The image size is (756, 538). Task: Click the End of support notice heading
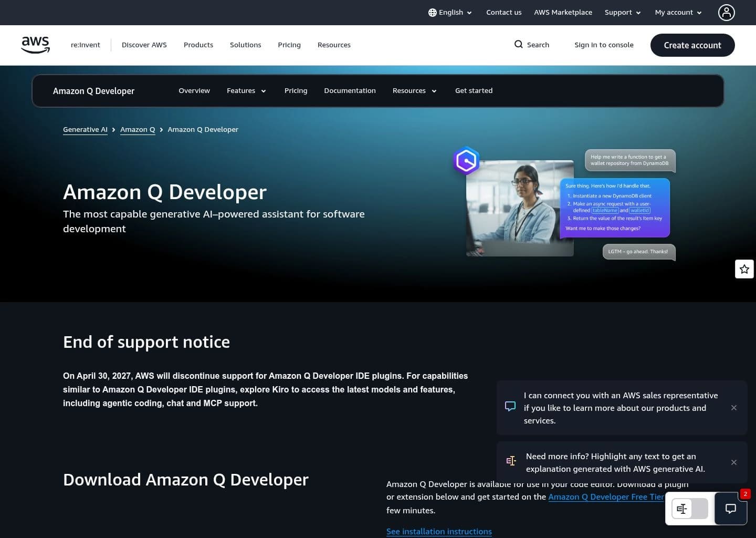(146, 342)
